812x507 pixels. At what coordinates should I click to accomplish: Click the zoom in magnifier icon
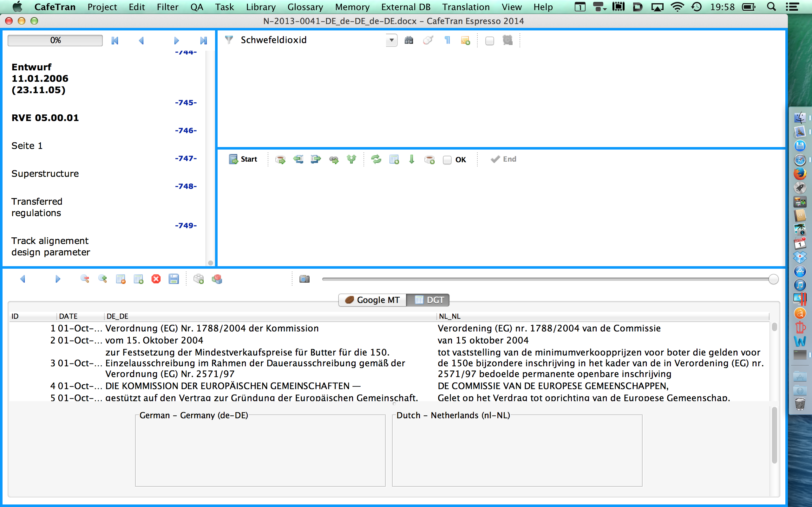coord(103,279)
